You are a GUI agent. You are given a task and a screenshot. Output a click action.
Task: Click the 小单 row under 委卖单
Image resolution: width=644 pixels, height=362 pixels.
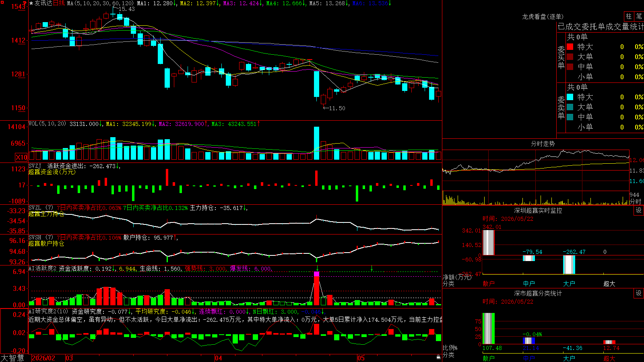coord(605,127)
